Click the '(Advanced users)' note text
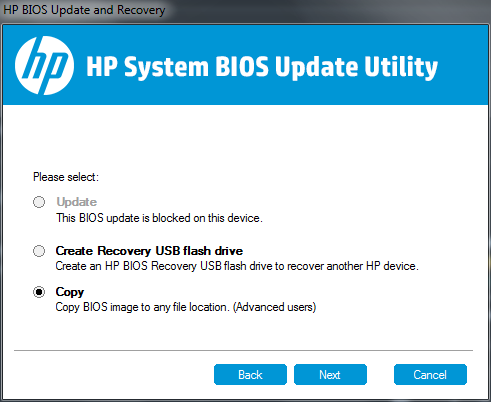This screenshot has height=402, width=491. pos(274,307)
